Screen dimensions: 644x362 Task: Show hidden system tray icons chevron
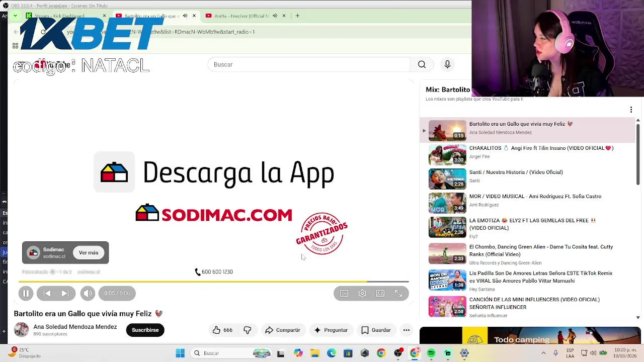(x=543, y=353)
